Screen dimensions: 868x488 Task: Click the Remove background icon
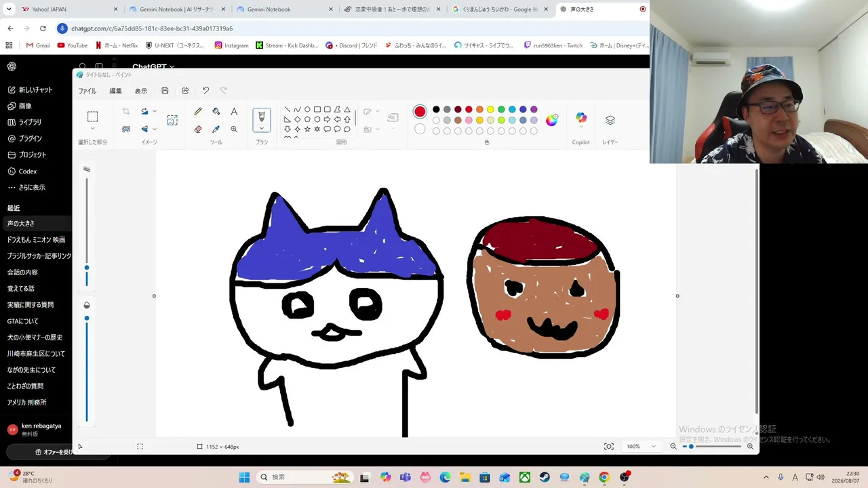(126, 129)
